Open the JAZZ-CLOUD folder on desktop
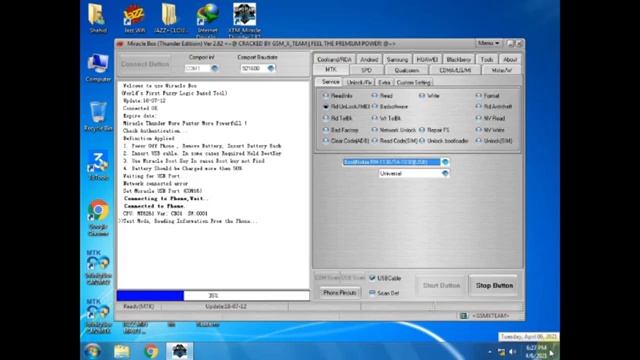This screenshot has height=360, width=640. (x=170, y=18)
